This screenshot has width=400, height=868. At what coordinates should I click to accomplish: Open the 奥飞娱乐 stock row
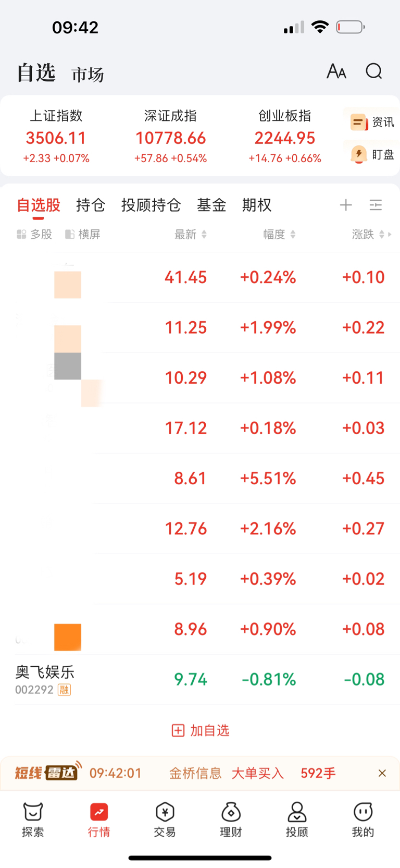[x=200, y=679]
